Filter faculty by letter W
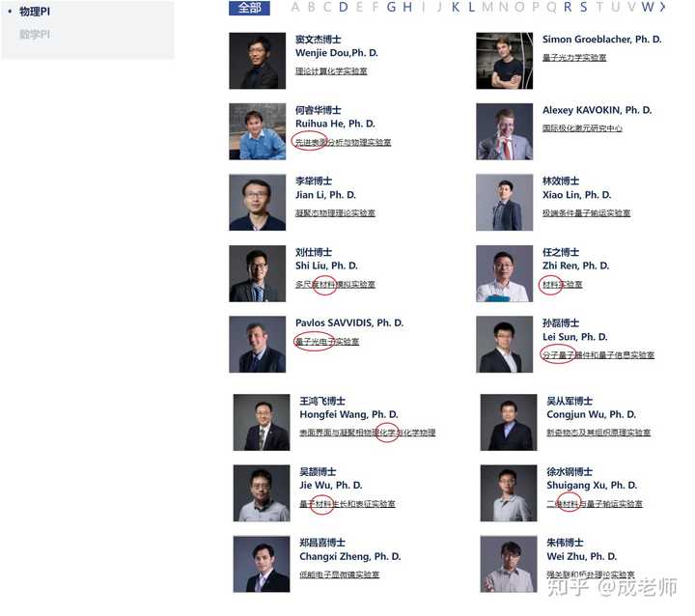Image resolution: width=695 pixels, height=616 pixels. [647, 7]
